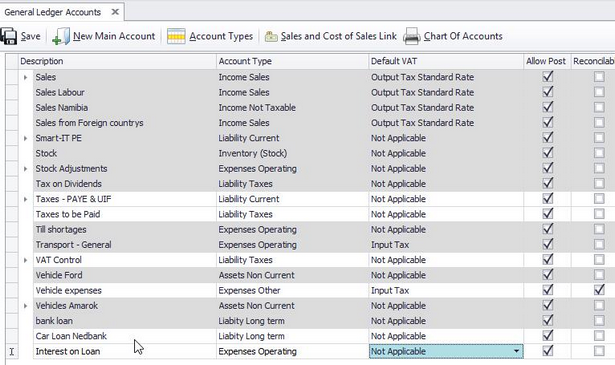Toggle Allow Post for Sales row
The width and height of the screenshot is (615, 365).
[x=548, y=76]
